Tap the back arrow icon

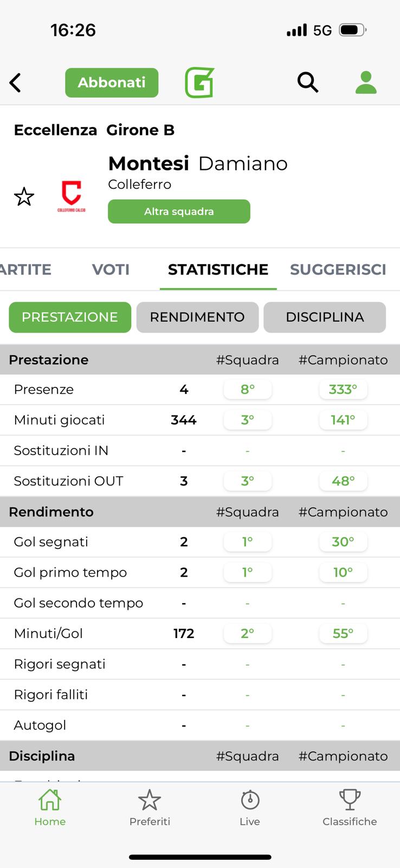click(16, 83)
